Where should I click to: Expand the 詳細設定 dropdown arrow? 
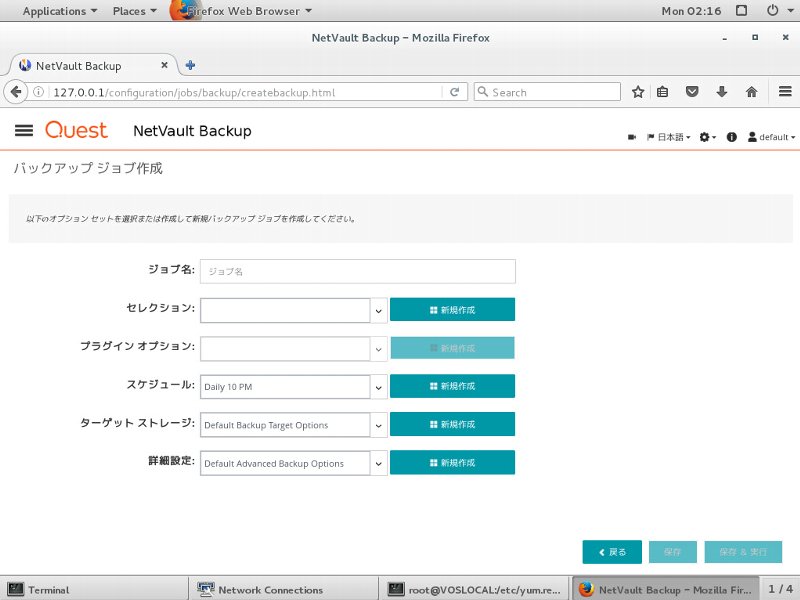[x=379, y=464]
